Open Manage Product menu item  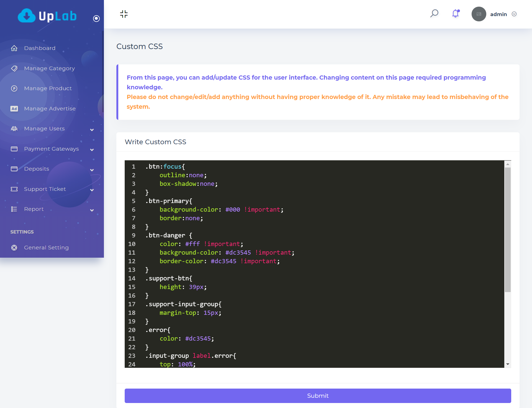click(x=48, y=88)
